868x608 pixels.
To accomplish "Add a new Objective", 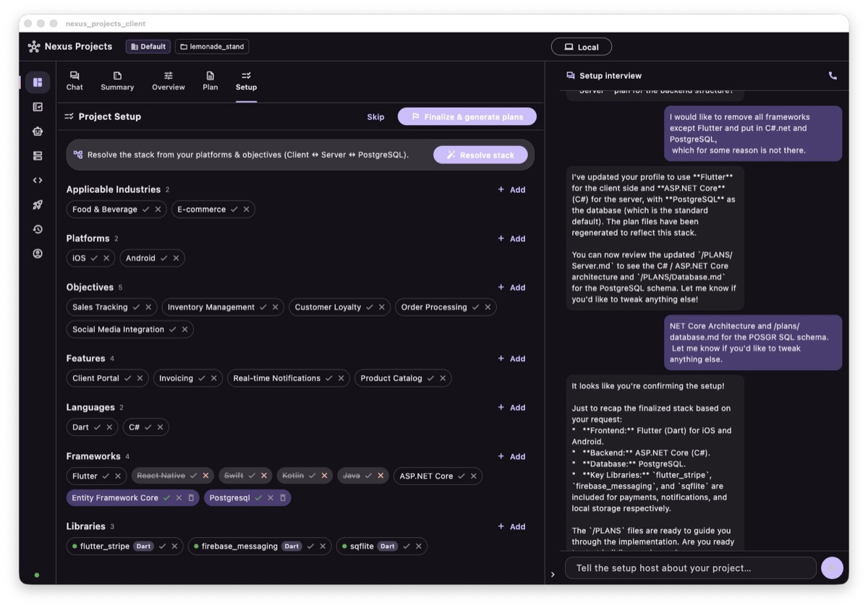I will (x=511, y=288).
